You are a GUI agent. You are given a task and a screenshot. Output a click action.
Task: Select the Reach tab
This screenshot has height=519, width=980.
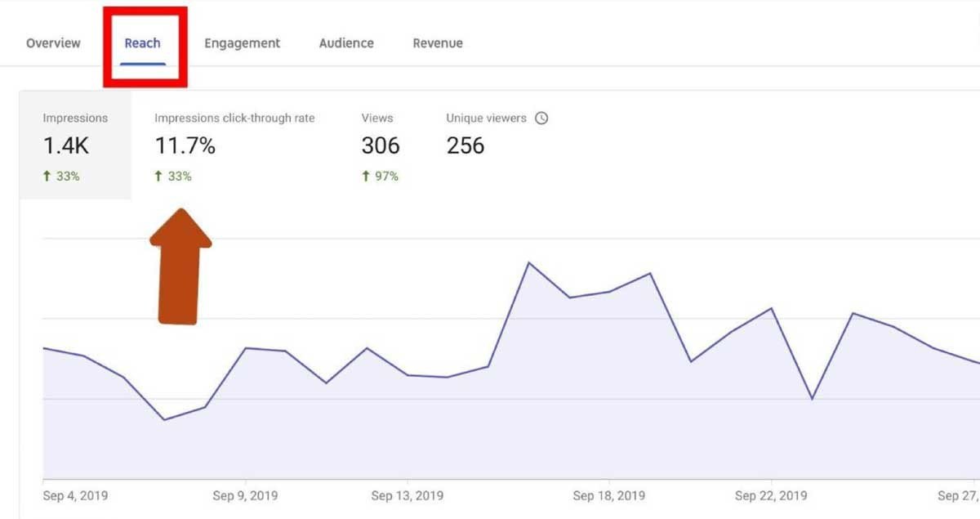[142, 43]
